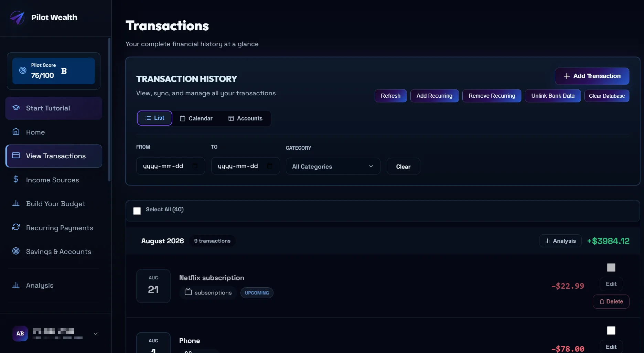Click the Add Transaction button

[592, 76]
